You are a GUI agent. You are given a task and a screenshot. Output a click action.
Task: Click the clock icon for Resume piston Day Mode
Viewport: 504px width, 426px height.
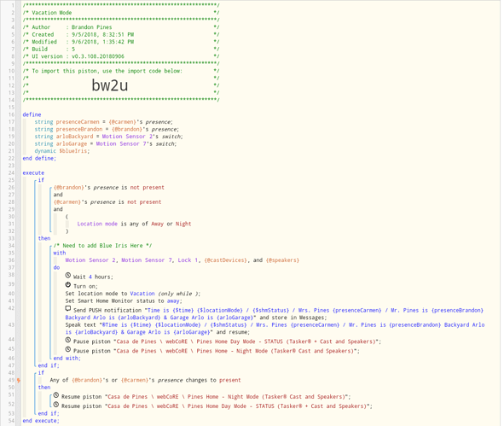[x=56, y=405]
